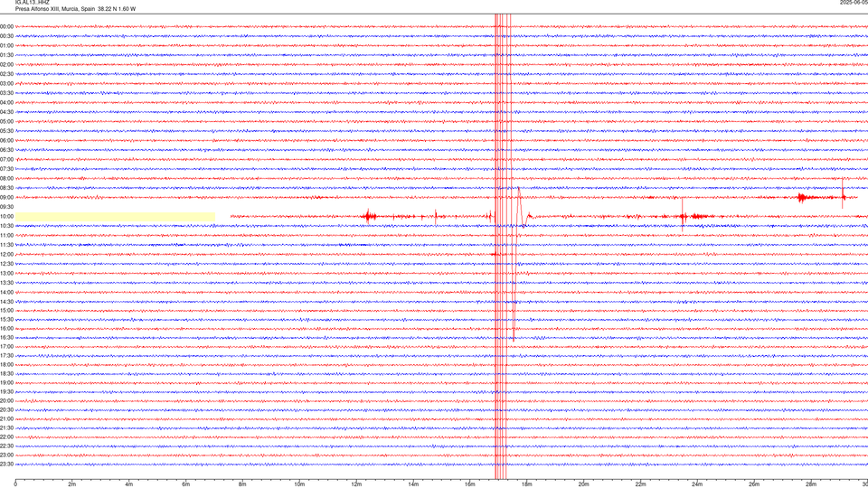Select the 09:00 time label
The width and height of the screenshot is (868, 488).
[x=6, y=198]
